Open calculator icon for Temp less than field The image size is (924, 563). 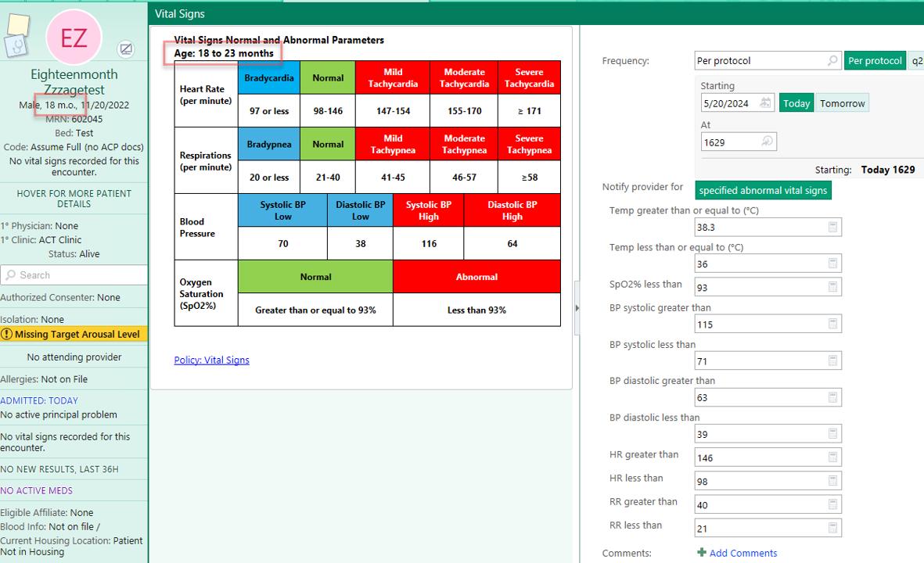[x=832, y=264]
